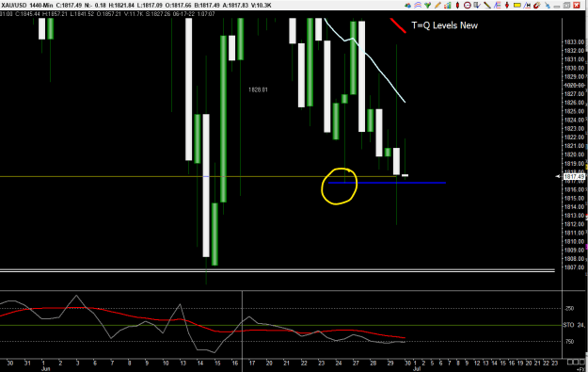The image size is (588, 372).
Task: Click the T=Q Levels New legend label
Action: 445,25
